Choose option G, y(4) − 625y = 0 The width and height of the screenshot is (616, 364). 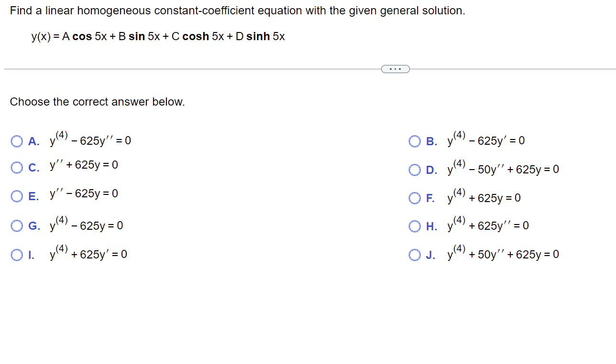pyautogui.click(x=17, y=225)
